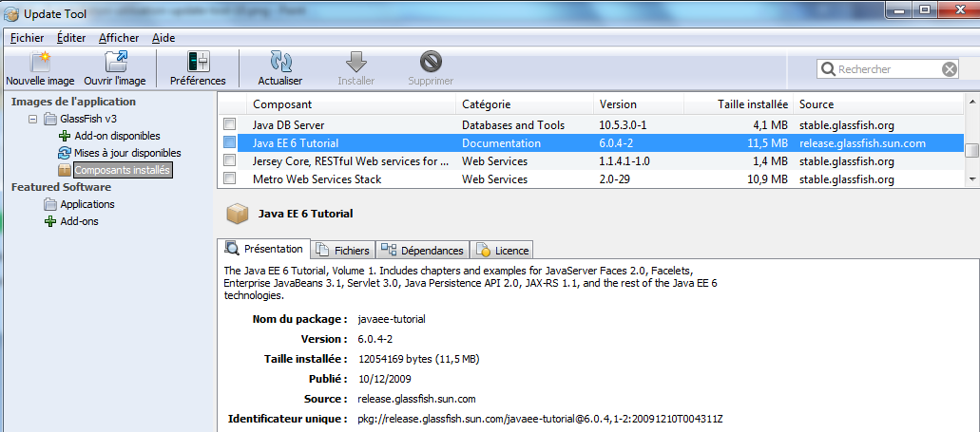This screenshot has height=432, width=980.
Task: Open the Préférences toolbar icon
Action: click(x=198, y=63)
